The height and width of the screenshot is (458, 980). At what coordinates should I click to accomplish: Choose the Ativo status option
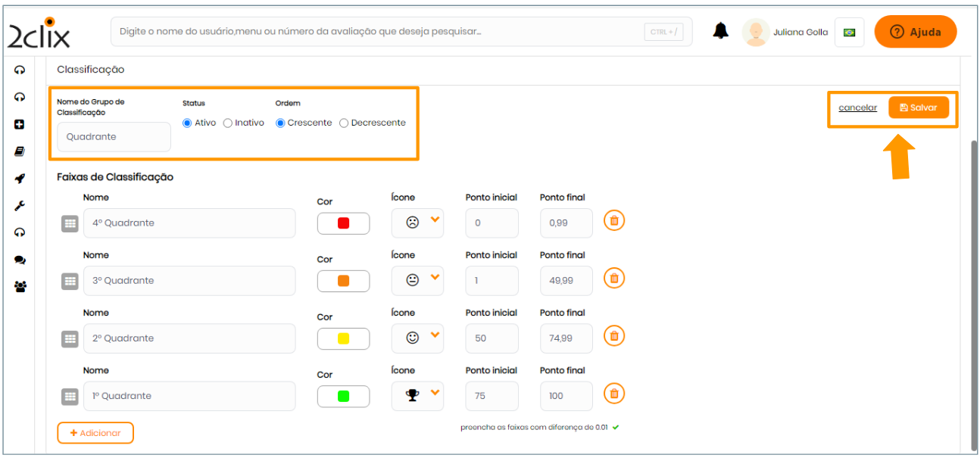pyautogui.click(x=188, y=123)
